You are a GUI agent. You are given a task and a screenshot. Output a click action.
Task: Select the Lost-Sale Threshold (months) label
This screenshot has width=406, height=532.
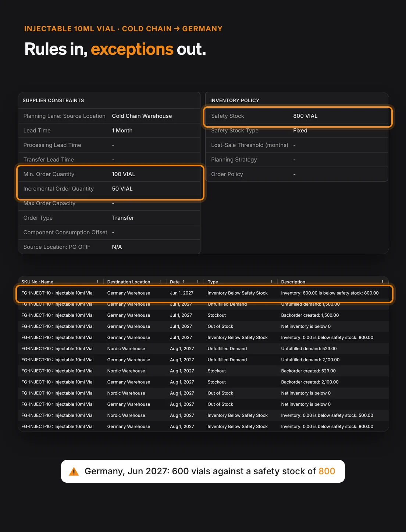point(250,145)
